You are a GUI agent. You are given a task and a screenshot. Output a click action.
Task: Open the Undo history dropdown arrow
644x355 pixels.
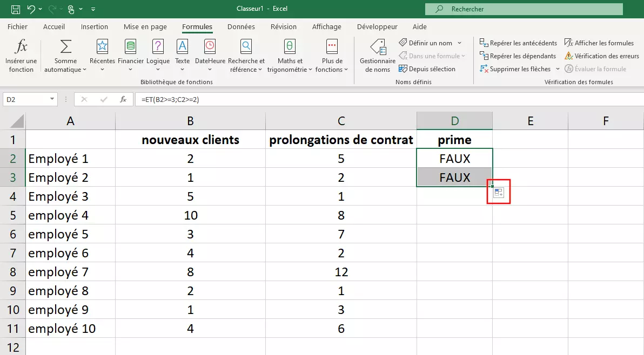coord(40,9)
